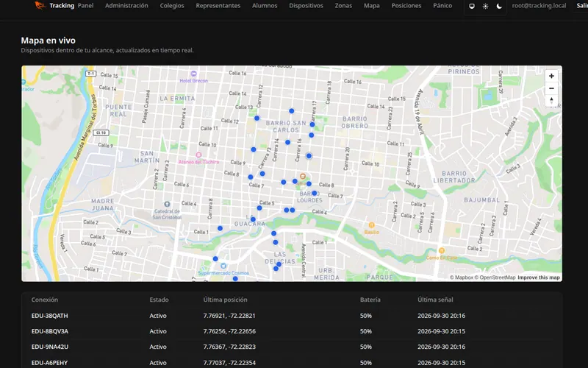Open the OpenStreetMap attribution link
Screen dimensions: 588x368
click(x=495, y=277)
